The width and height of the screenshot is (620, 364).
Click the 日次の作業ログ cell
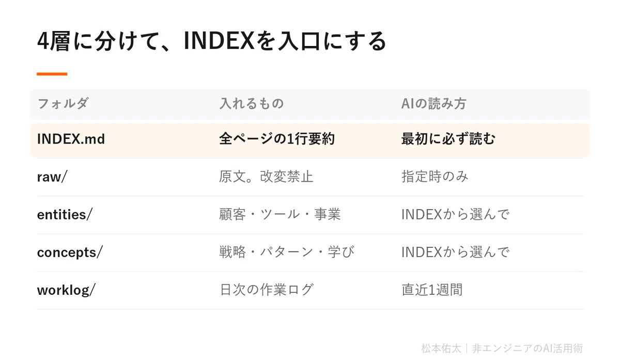click(x=266, y=290)
